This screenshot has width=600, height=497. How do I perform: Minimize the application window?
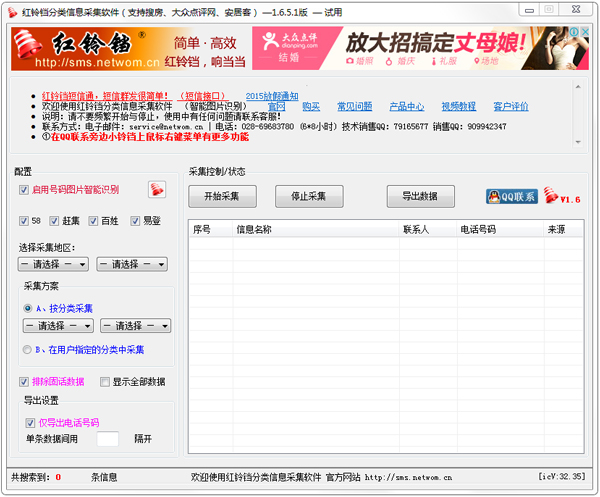click(529, 10)
